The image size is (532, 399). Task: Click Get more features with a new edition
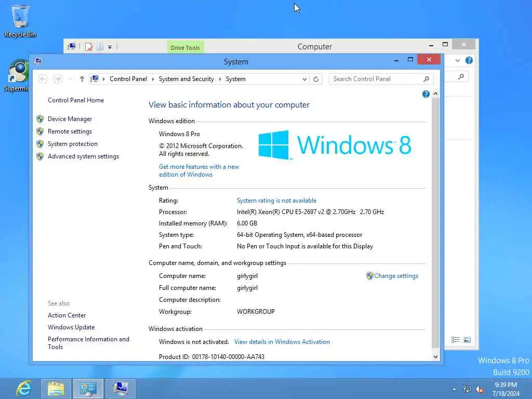(x=199, y=170)
